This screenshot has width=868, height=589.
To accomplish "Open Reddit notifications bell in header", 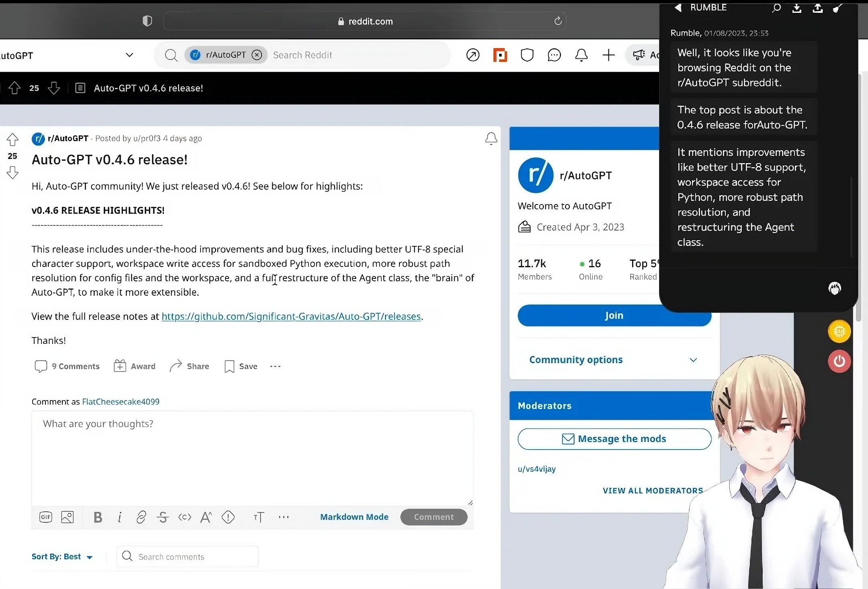I will pos(581,55).
